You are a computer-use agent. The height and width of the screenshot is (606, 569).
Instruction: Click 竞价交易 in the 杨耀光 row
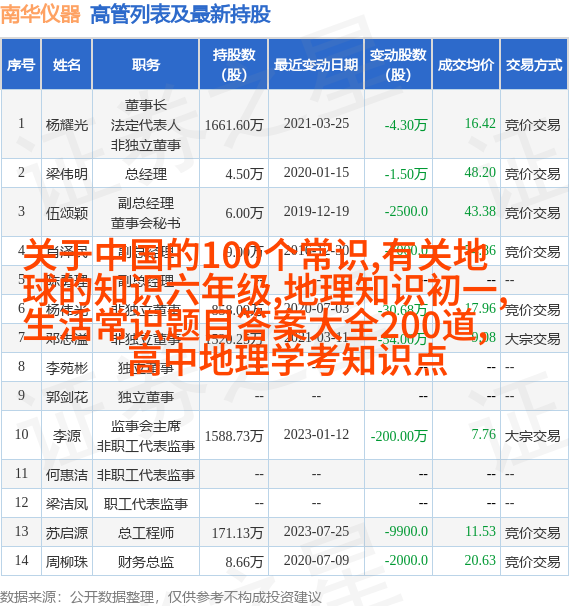(x=532, y=125)
